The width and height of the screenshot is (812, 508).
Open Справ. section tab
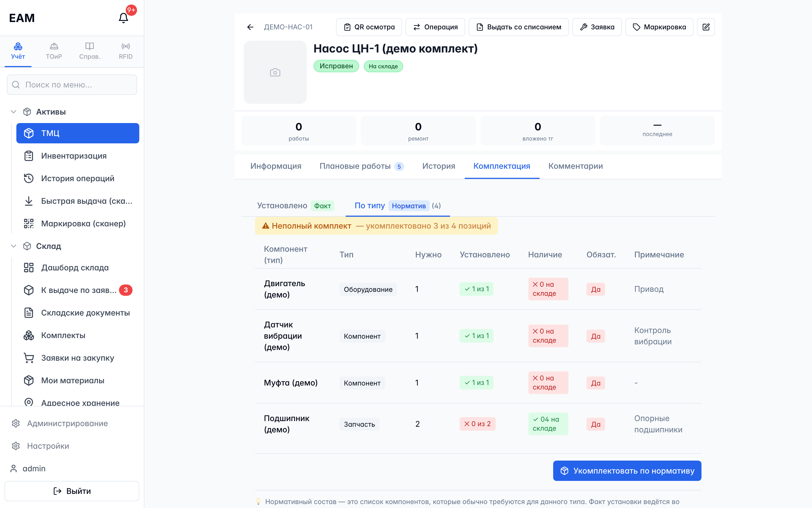coord(90,51)
